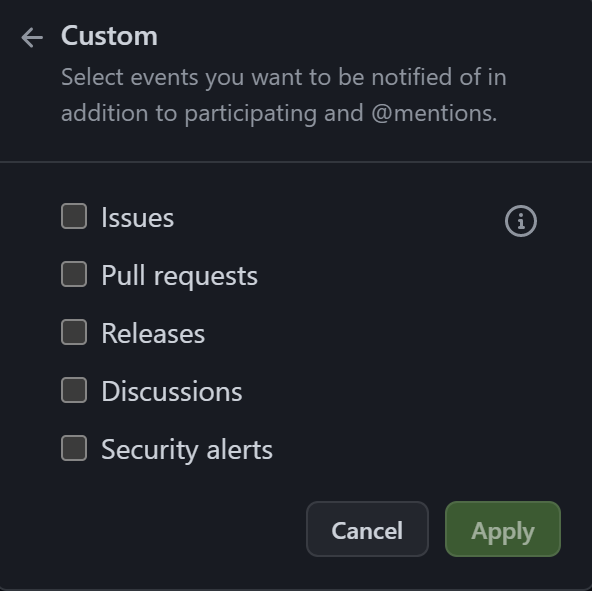Click the @mentions word in the description
592x591 pixels.
[434, 113]
